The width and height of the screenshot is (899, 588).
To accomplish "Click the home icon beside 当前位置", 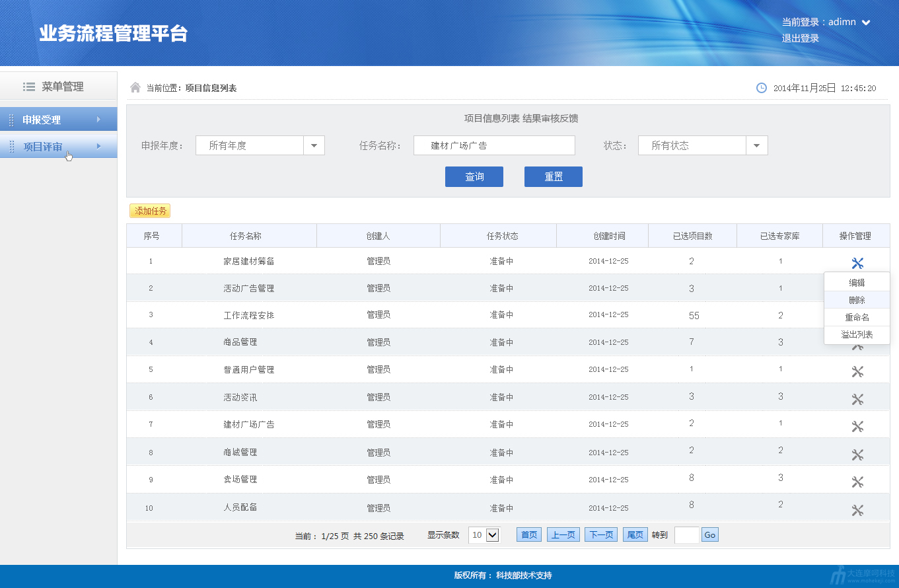I will coord(135,87).
